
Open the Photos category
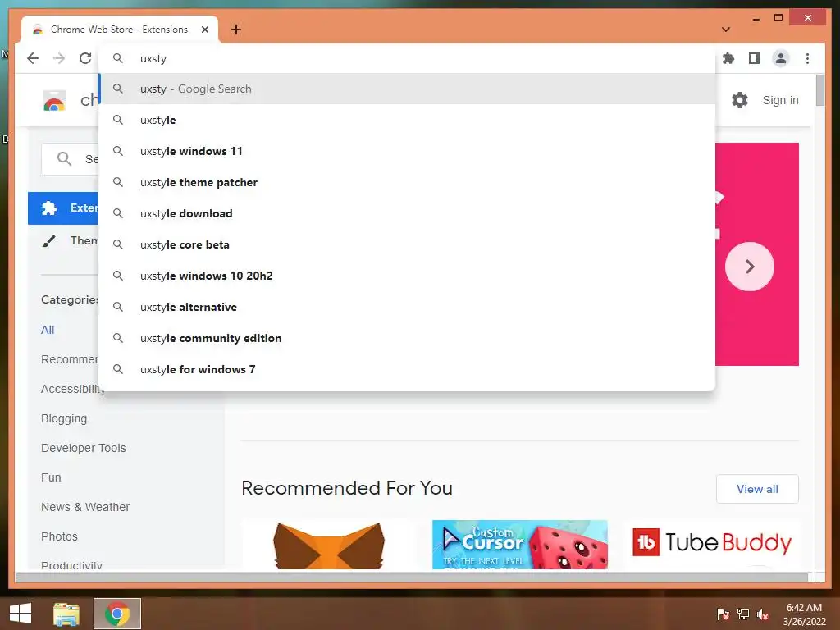point(59,536)
